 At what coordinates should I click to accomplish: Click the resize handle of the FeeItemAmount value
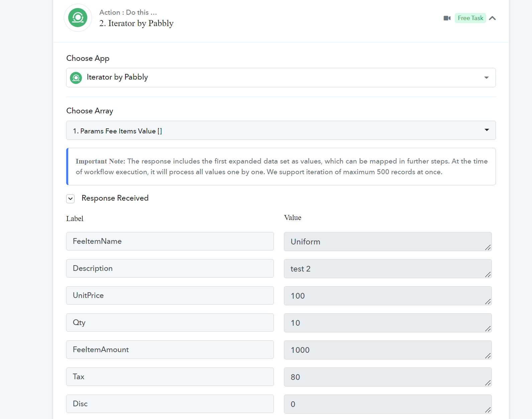pos(488,356)
